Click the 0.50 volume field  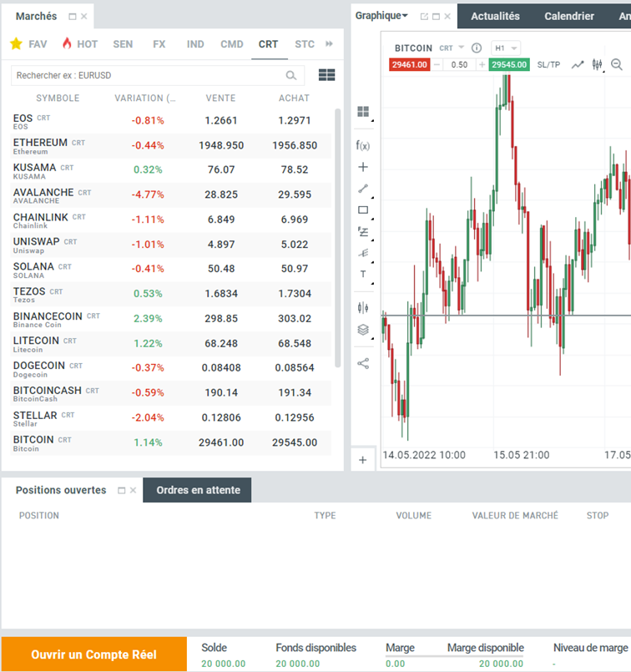click(459, 65)
